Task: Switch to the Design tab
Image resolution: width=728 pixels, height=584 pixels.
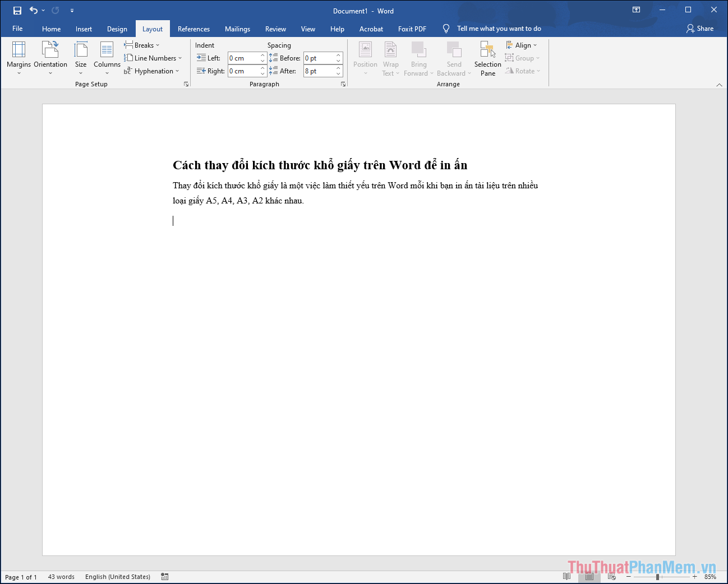Action: point(117,29)
